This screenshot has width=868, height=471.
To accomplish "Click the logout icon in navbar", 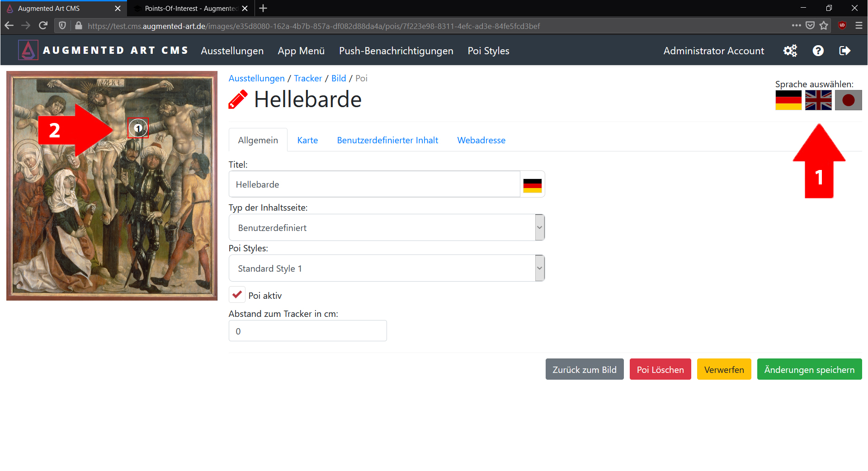I will (x=845, y=51).
